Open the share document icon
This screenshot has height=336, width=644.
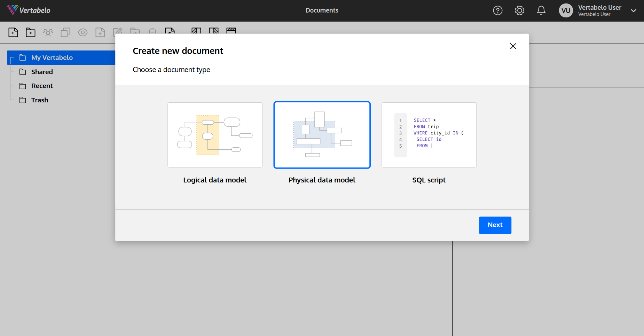coord(48,32)
